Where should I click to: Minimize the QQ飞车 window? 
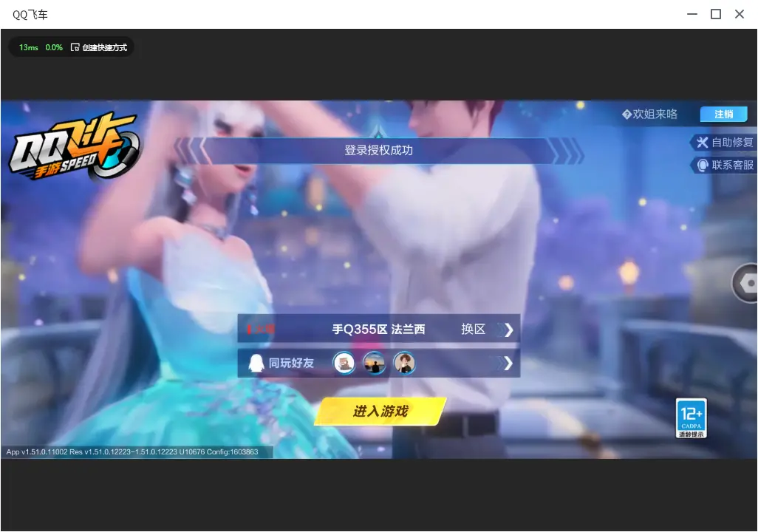[692, 14]
